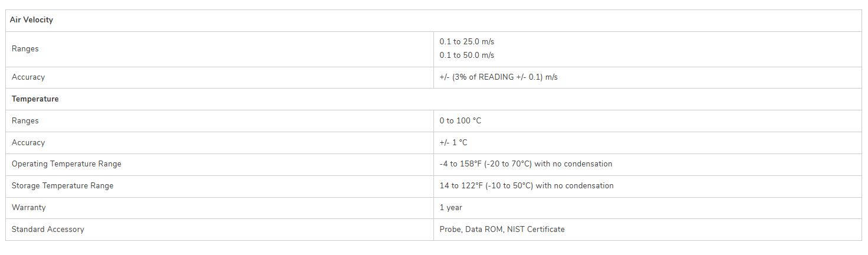Select the -4 to 158°F operating value
Viewport: 868px width, 255px height.
(x=525, y=164)
